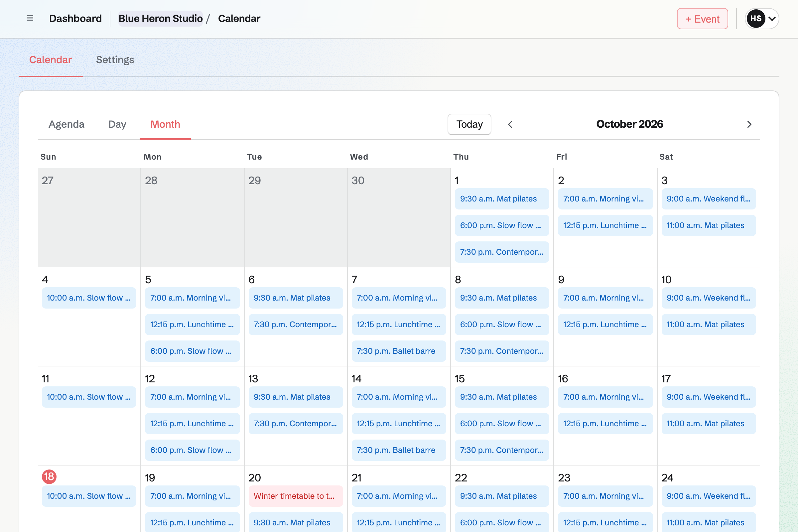Open 6:00 p.m. Slow flow on October 5
This screenshot has height=532, width=798.
point(193,351)
